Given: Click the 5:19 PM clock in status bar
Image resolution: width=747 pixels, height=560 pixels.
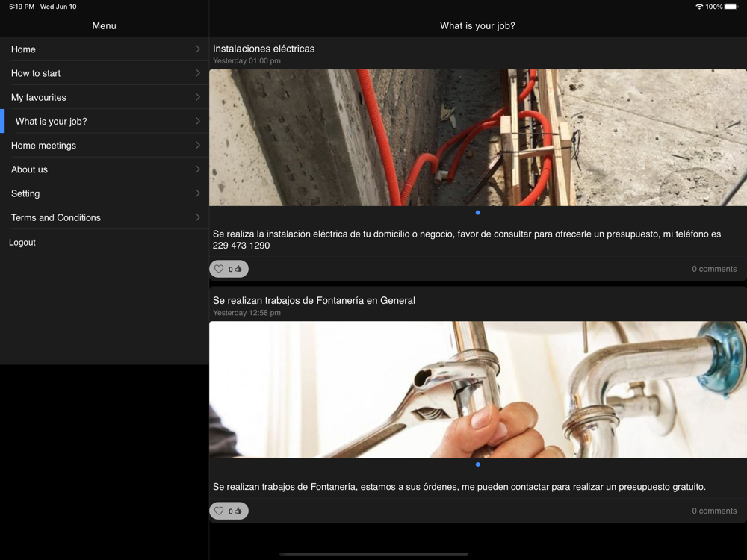Looking at the screenshot, I should coord(22,7).
